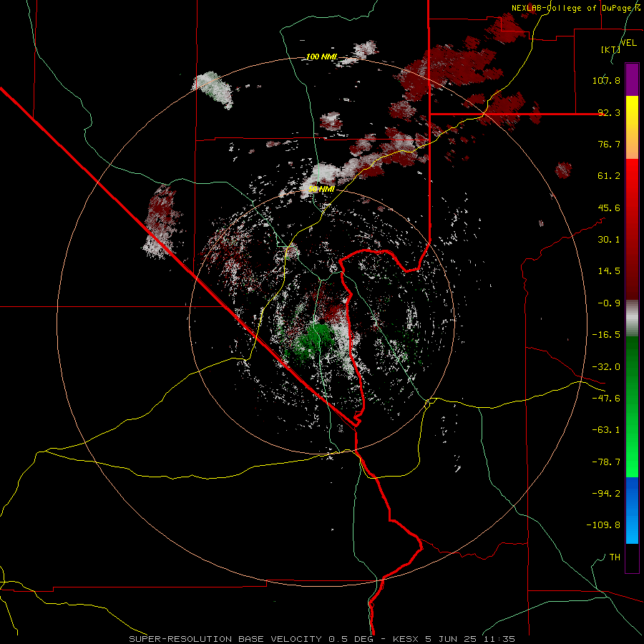This screenshot has height=644, width=644.
Task: Pick the gray near-zero segment of the color bar
Action: (632, 318)
